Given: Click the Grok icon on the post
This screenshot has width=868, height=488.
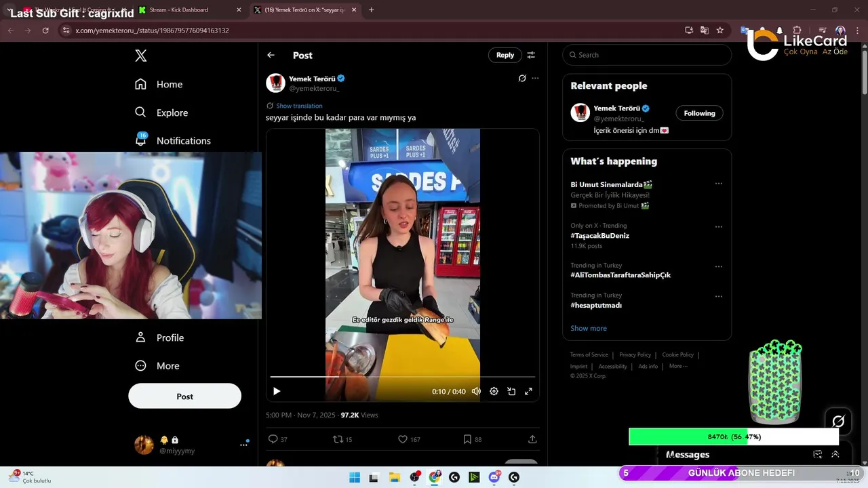Looking at the screenshot, I should click(522, 78).
